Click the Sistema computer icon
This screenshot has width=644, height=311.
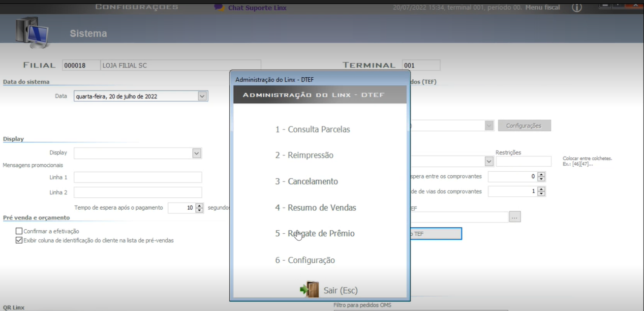point(32,32)
